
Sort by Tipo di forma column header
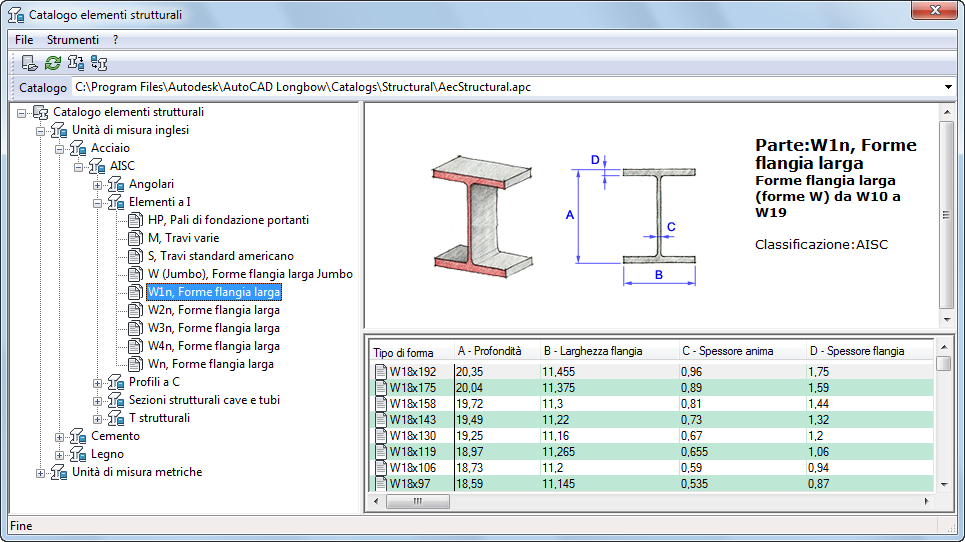pos(411,352)
